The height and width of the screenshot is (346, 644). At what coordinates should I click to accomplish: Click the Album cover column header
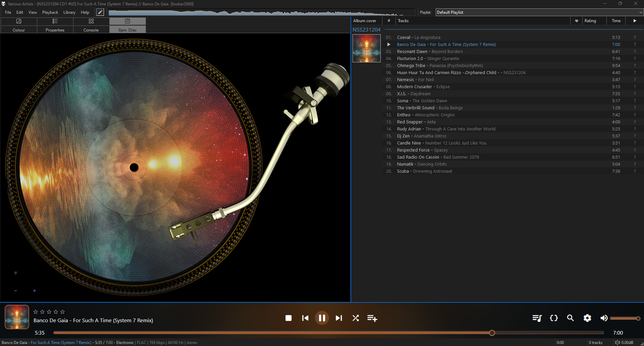coord(367,21)
